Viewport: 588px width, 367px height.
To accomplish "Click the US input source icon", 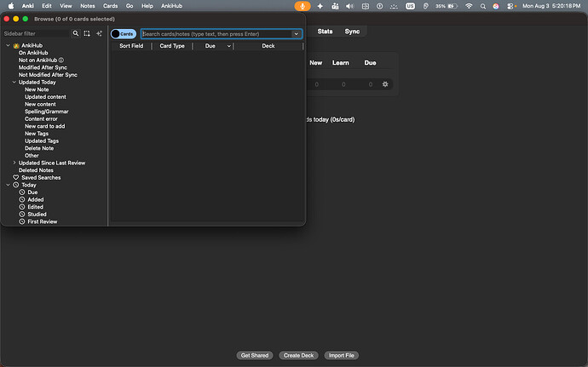I will pos(410,6).
